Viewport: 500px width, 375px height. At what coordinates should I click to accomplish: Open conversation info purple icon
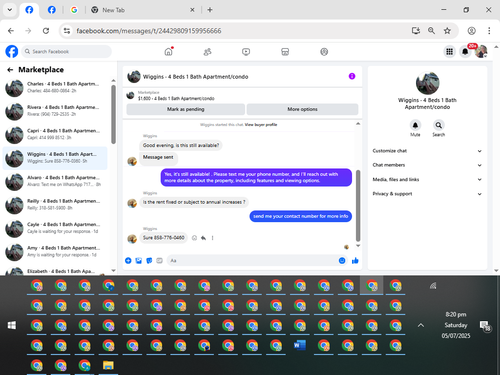click(x=352, y=76)
